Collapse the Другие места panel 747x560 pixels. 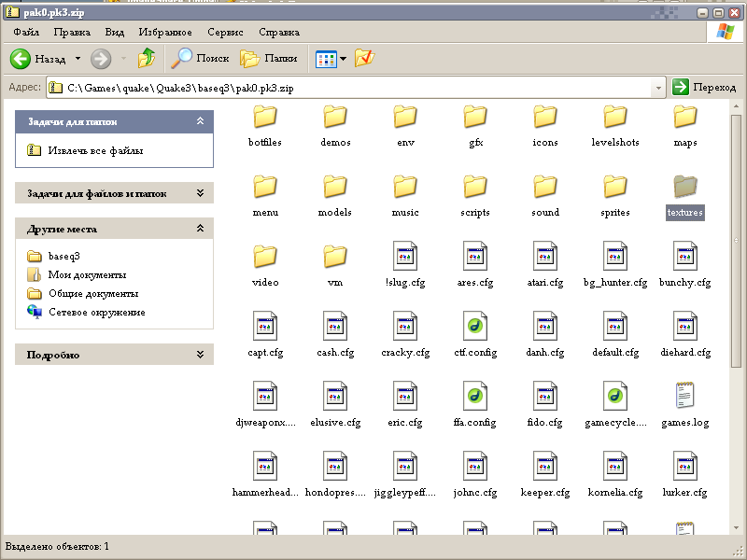[200, 229]
